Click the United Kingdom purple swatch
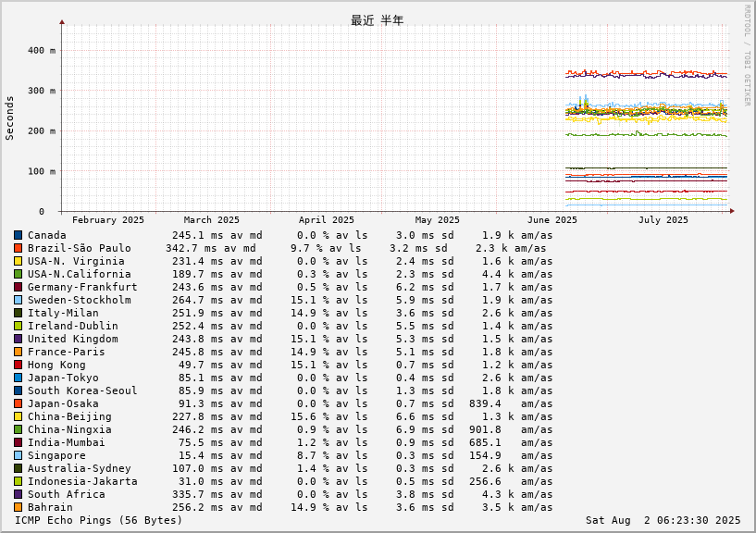The width and height of the screenshot is (756, 533). point(18,339)
